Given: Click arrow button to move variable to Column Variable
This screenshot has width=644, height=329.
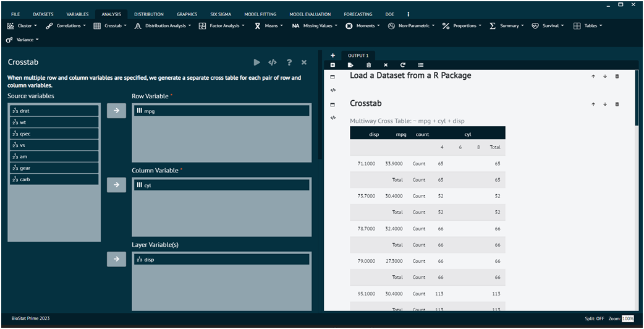Looking at the screenshot, I should 116,185.
